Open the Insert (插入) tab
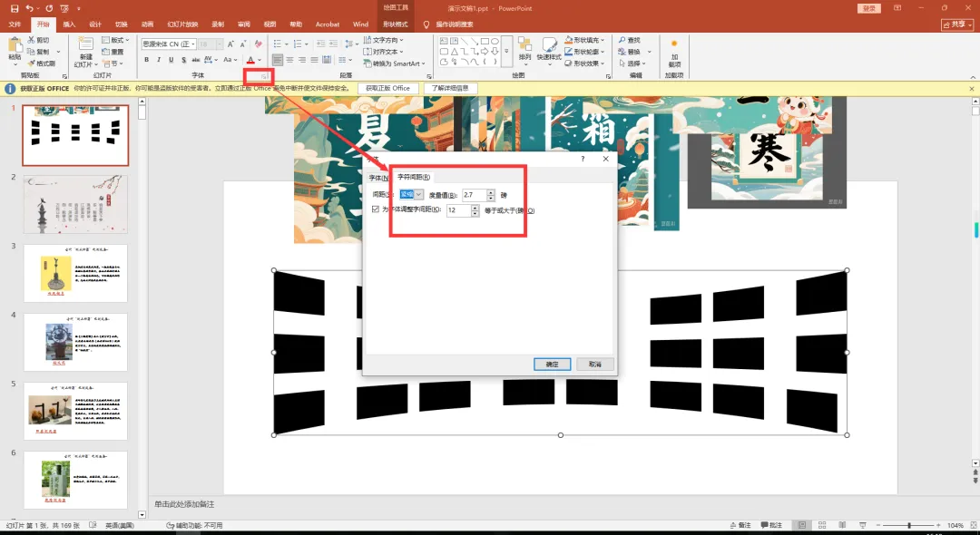The image size is (980, 535). click(69, 24)
